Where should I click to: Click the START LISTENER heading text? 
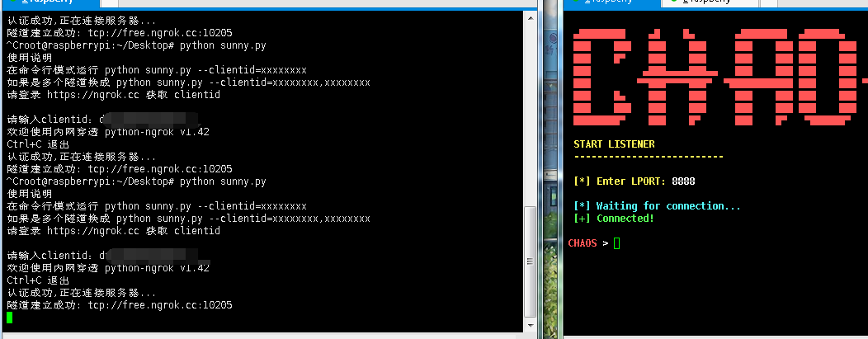614,144
